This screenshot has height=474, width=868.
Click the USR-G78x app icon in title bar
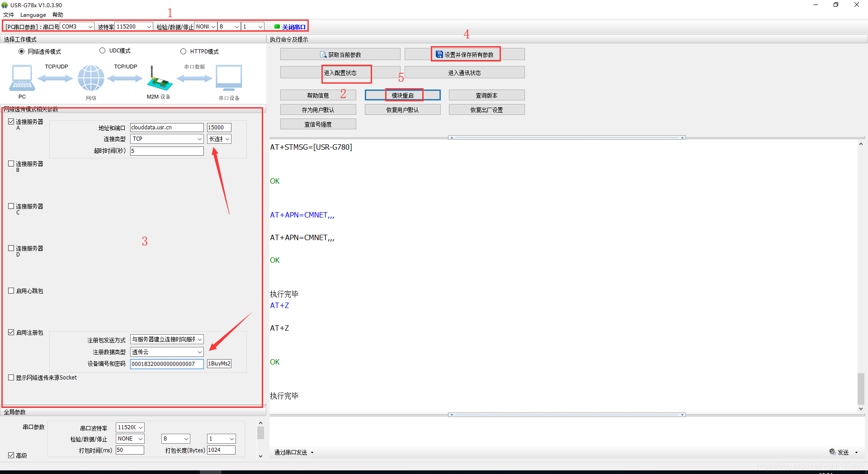click(x=5, y=5)
